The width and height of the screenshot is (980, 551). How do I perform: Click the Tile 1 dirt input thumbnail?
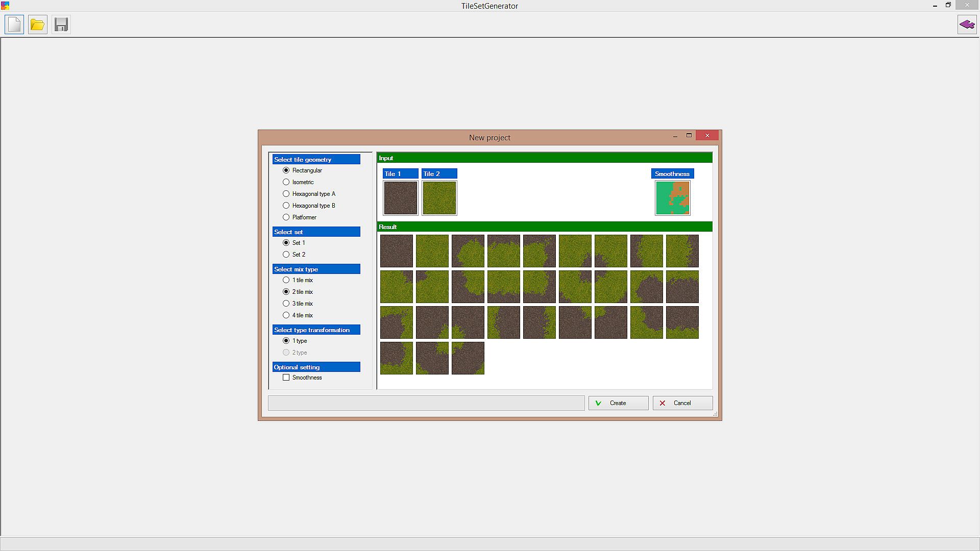point(401,198)
